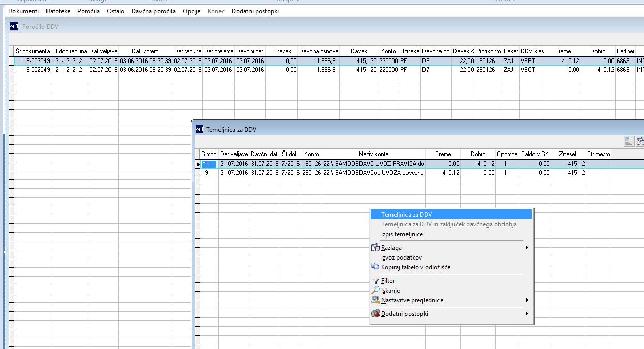
Task: Click the Davčna osnova column header
Action: coord(319,51)
